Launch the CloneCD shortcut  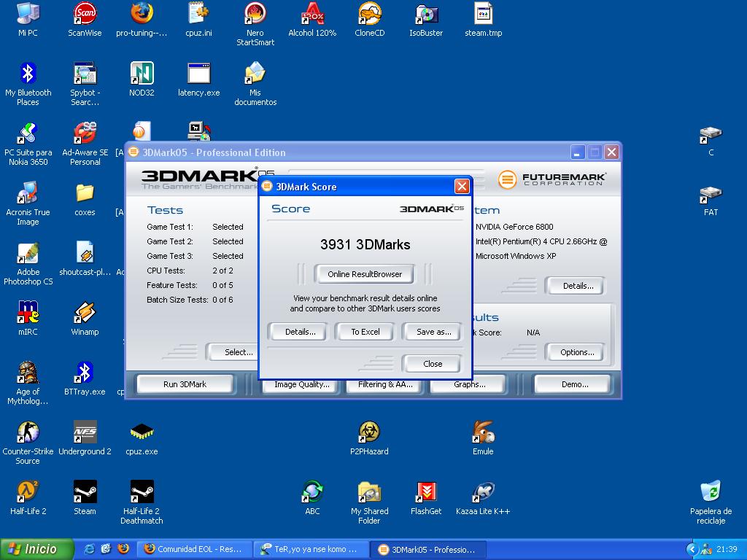[x=369, y=14]
